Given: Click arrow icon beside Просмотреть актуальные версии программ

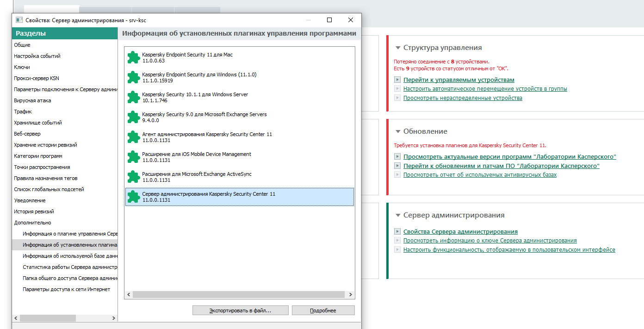Looking at the screenshot, I should tap(397, 156).
